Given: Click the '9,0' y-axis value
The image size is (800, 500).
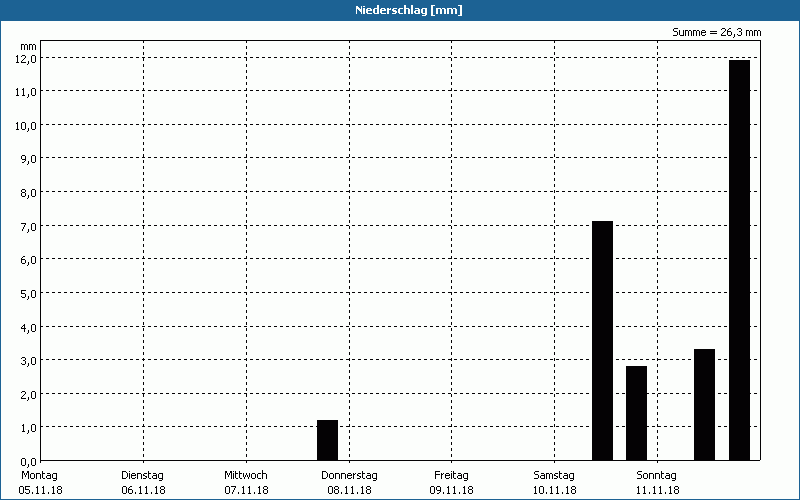Looking at the screenshot, I should pyautogui.click(x=28, y=159).
